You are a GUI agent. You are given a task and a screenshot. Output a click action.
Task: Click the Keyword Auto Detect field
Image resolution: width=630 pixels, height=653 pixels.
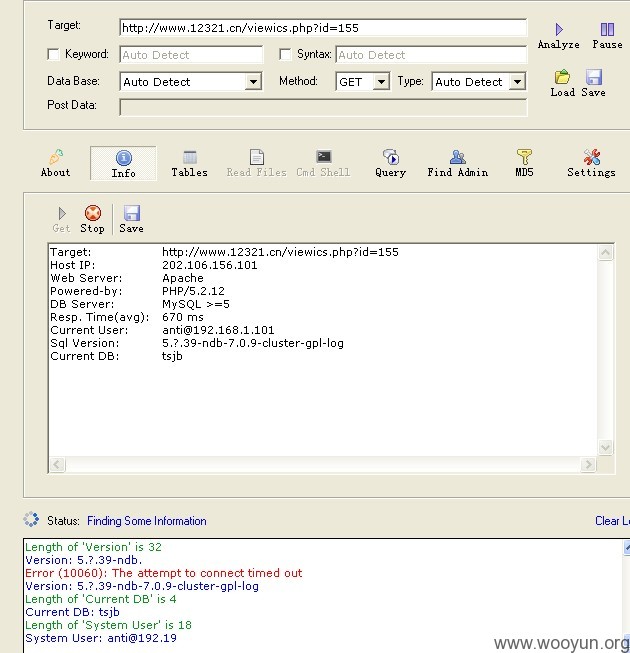191,55
